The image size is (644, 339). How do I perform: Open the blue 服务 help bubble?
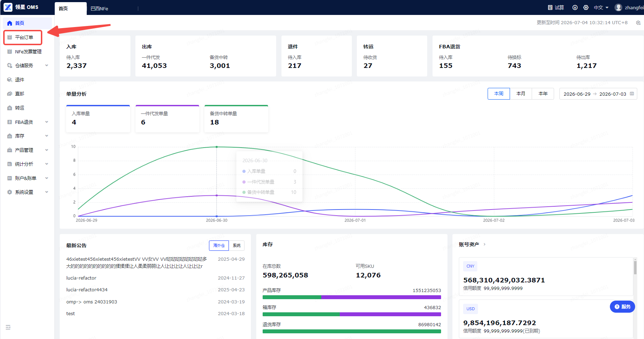coord(622,307)
